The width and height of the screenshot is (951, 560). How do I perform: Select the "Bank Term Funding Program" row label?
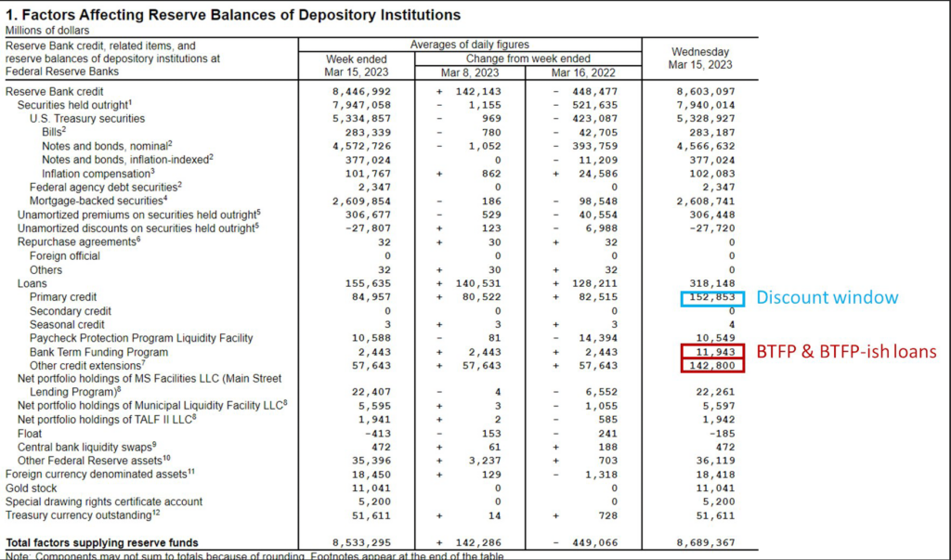(x=98, y=352)
